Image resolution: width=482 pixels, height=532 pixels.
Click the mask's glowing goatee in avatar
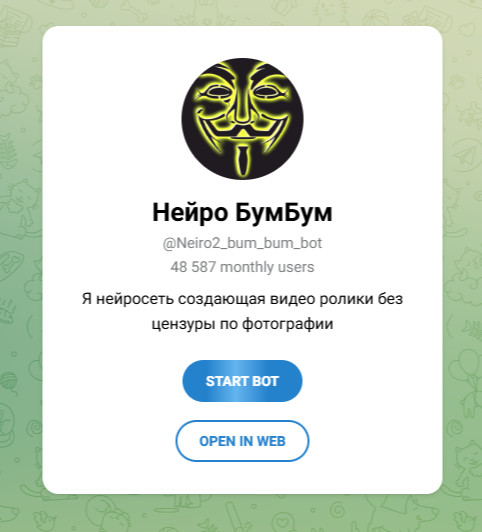(x=242, y=159)
